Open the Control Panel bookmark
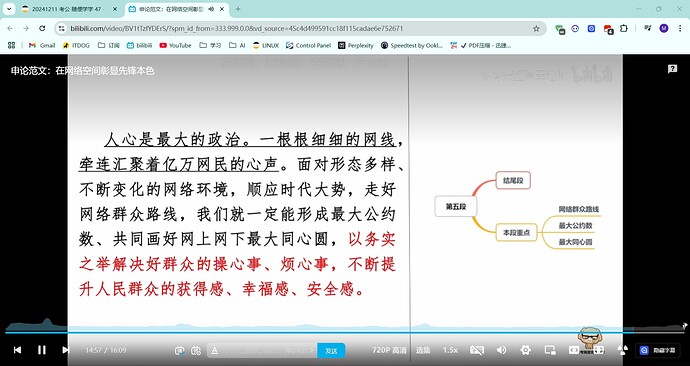 coord(308,45)
